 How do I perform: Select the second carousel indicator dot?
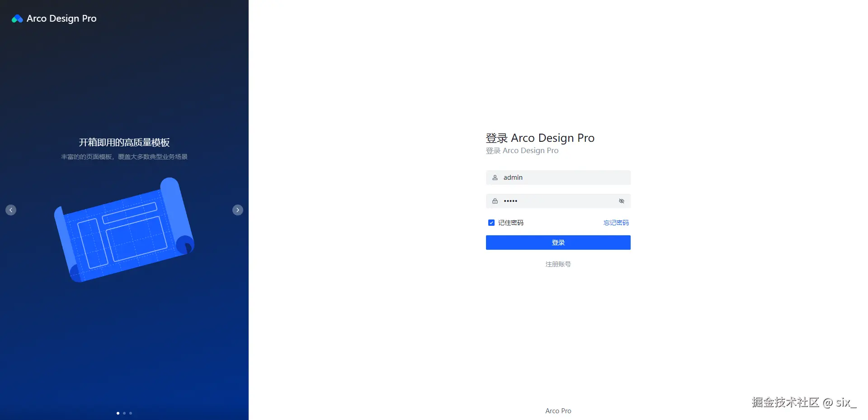point(124,413)
